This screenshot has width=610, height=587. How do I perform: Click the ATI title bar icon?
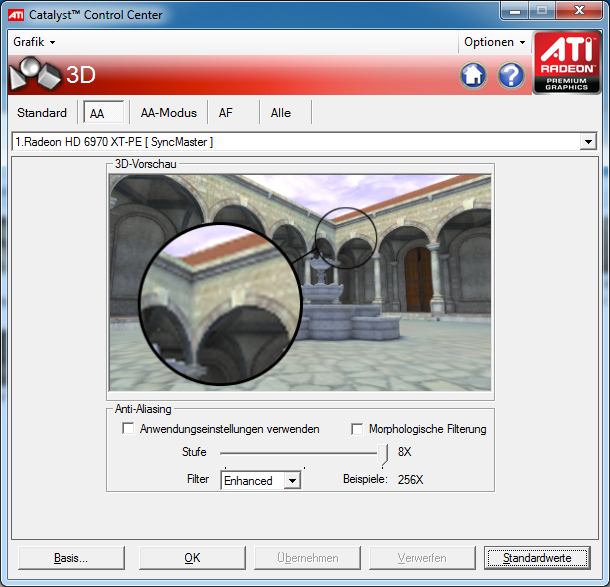point(16,15)
